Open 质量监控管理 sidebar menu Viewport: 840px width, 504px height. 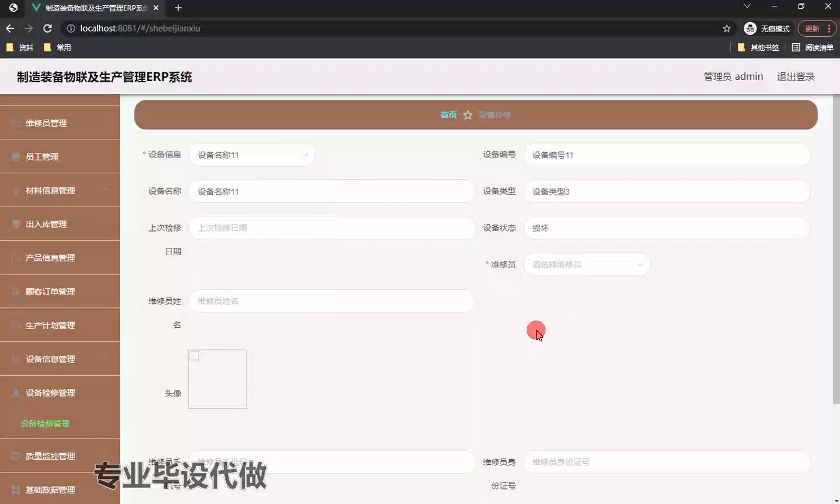60,456
